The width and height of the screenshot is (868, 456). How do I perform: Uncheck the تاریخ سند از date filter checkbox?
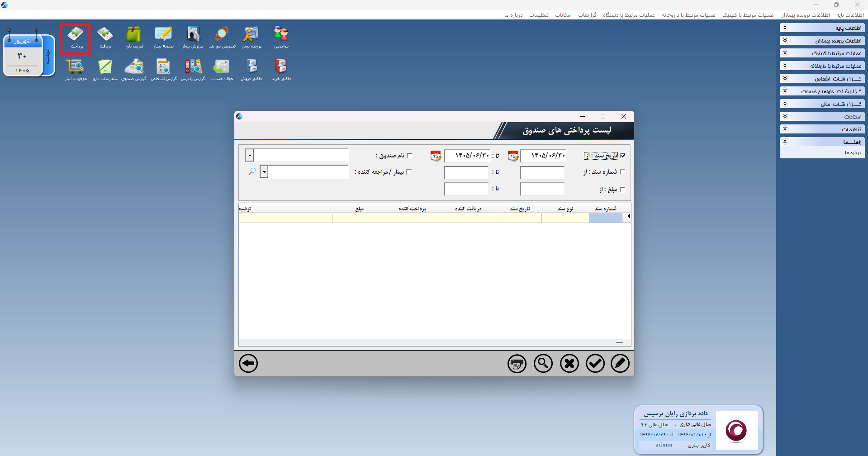coord(623,156)
